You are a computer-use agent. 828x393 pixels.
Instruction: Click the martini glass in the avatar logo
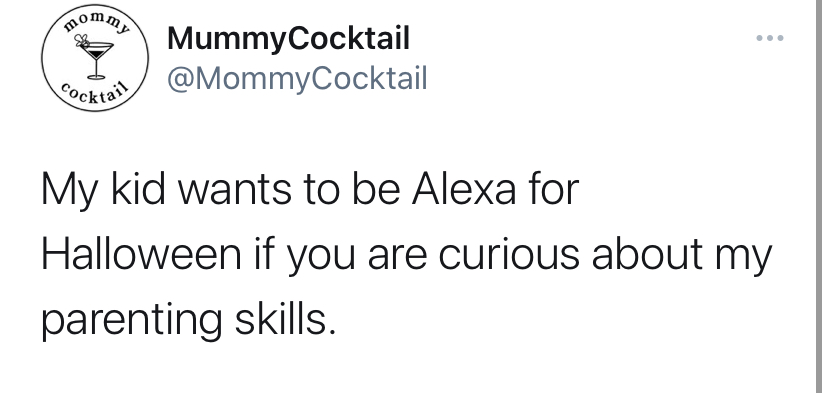click(96, 58)
